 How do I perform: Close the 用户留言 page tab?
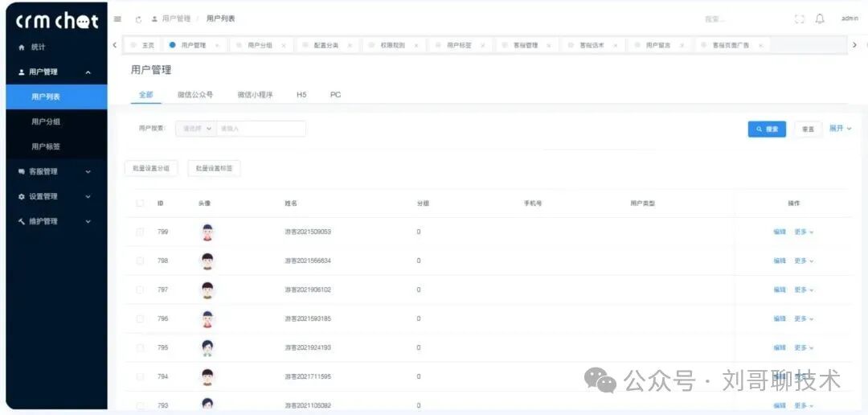[x=682, y=45]
